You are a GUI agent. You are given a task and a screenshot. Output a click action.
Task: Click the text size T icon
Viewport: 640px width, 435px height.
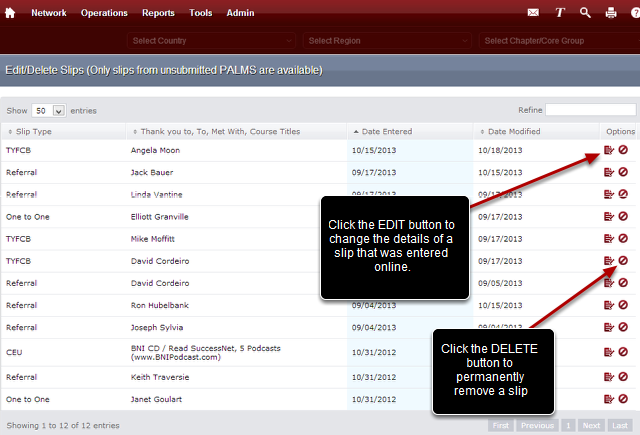[x=560, y=13]
